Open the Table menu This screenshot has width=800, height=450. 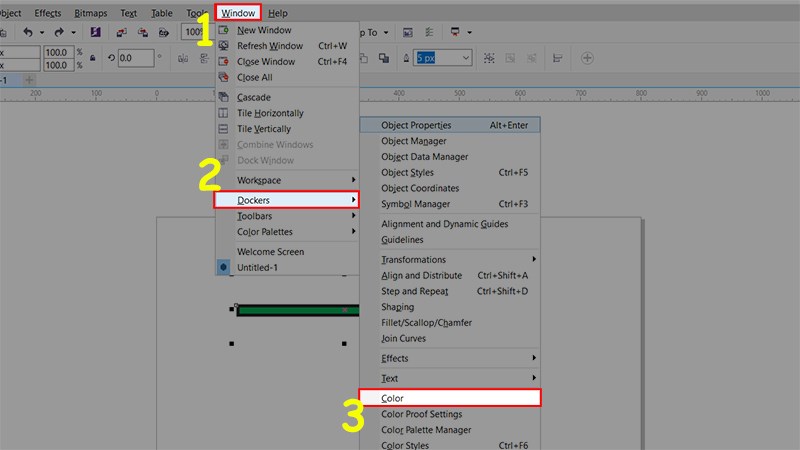tap(162, 13)
